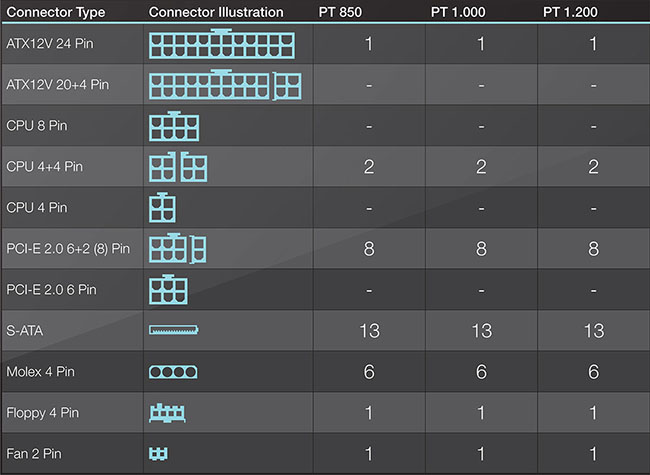Click the Floppy 4 Pin connector illustration
The image size is (650, 475).
[x=168, y=412]
